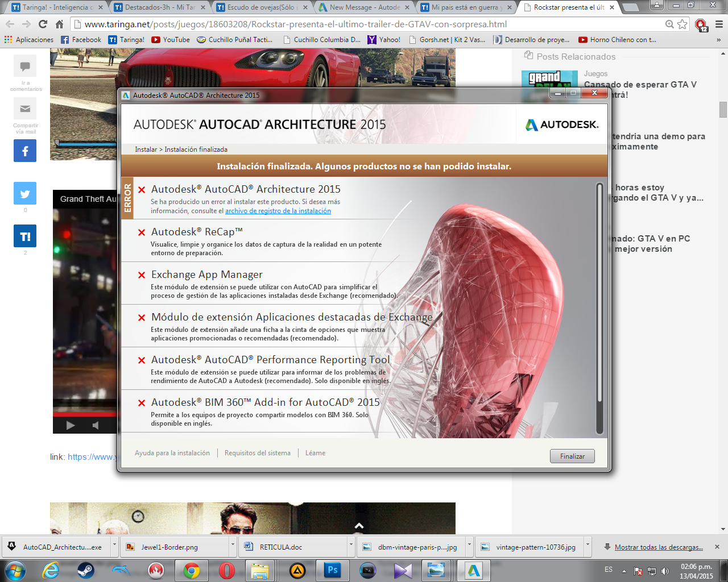Open Ayuda para la instalación link
This screenshot has height=582, width=728.
pos(172,453)
